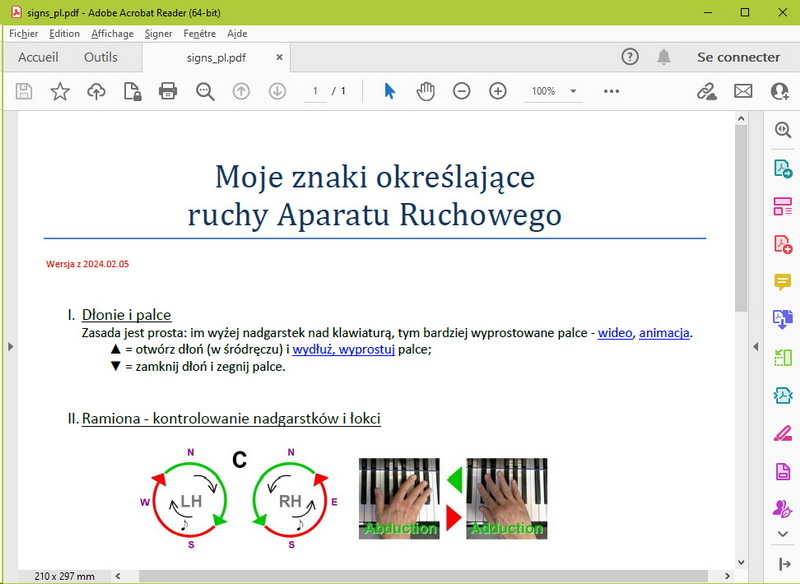The image size is (800, 584).
Task: Click Se connecter button
Action: point(738,57)
